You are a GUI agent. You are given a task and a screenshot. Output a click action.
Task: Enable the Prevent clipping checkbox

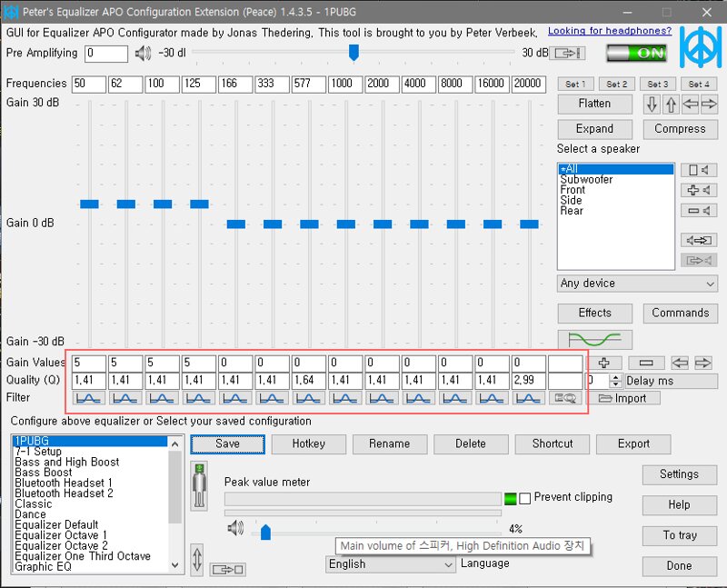[524, 499]
